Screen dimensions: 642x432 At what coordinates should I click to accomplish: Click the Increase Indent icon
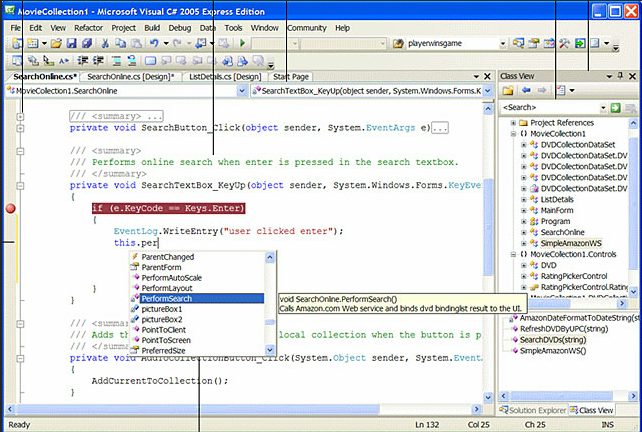[x=98, y=61]
